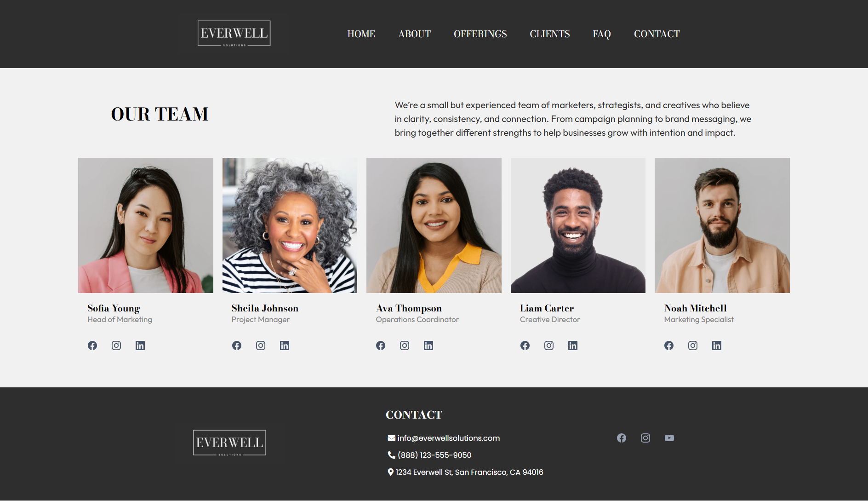The width and height of the screenshot is (868, 501).
Task: Go to the HOME menu item
Action: pos(361,34)
